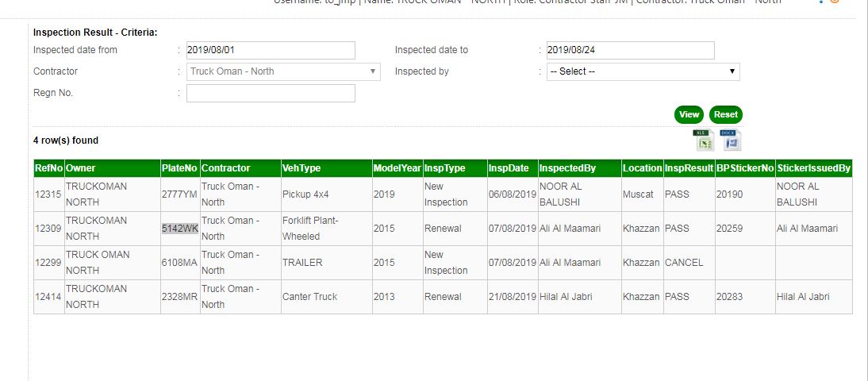Click the PlateNo column header
Image resolution: width=868 pixels, height=381 pixels.
(179, 168)
